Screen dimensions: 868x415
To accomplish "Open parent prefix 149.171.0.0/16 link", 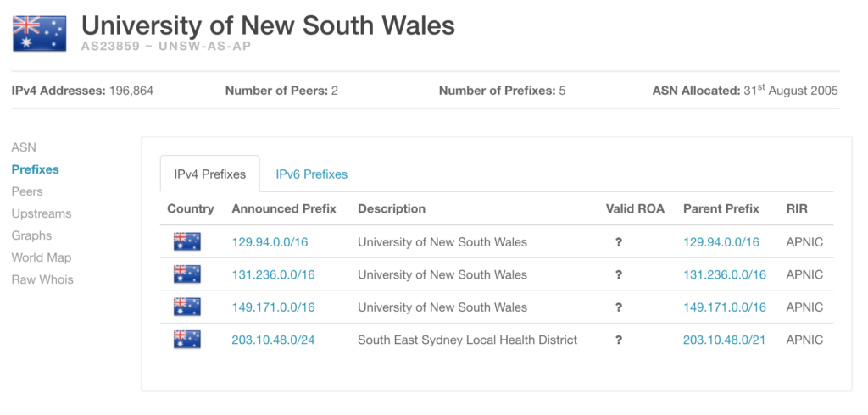I will coord(725,307).
